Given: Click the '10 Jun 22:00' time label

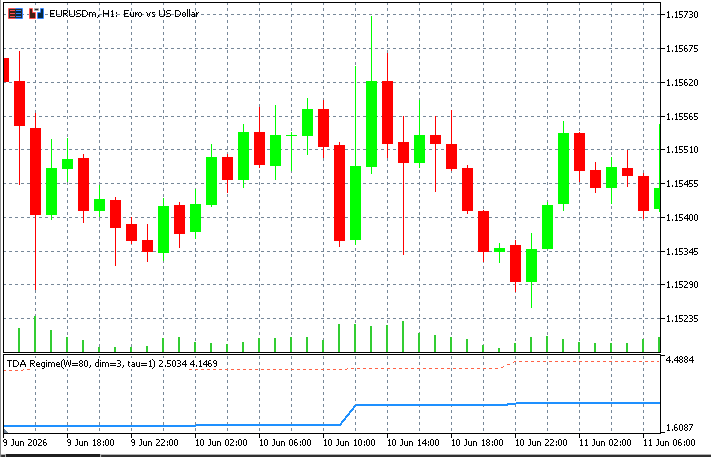Looking at the screenshot, I should point(541,442).
